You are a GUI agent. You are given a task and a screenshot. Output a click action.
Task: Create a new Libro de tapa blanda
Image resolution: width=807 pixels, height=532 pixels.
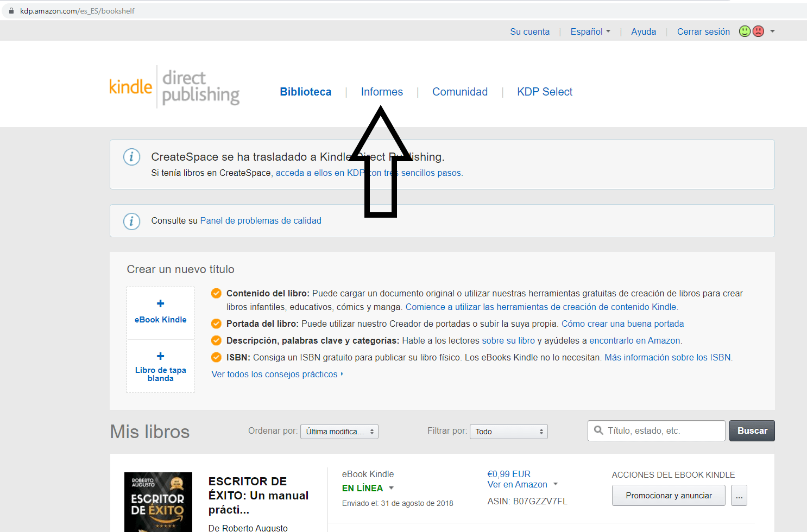coord(160,366)
